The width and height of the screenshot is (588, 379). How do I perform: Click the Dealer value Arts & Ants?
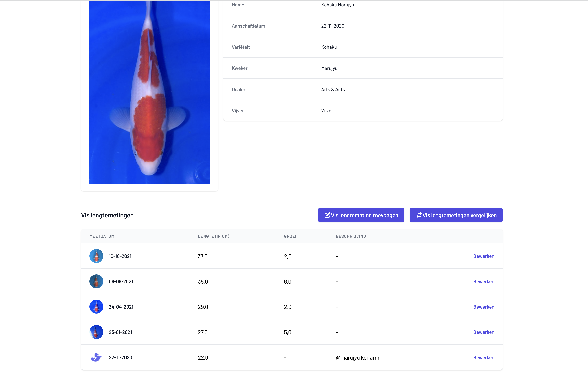(333, 90)
